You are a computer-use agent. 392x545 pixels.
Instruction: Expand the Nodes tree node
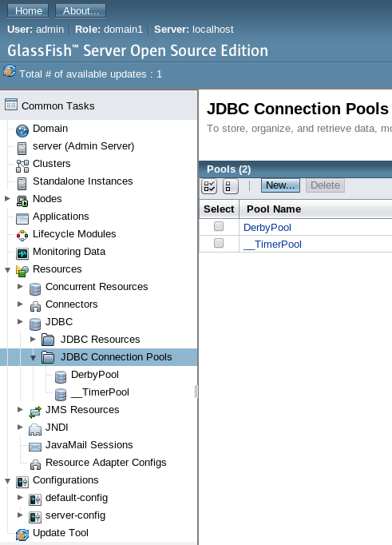coord(7,198)
